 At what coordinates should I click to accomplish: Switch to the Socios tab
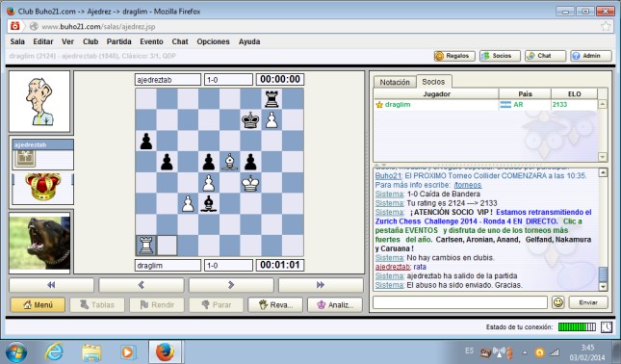click(x=433, y=82)
